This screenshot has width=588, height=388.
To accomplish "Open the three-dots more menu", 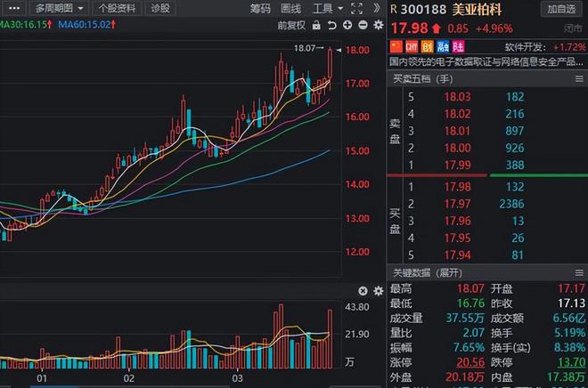I will [14, 8].
